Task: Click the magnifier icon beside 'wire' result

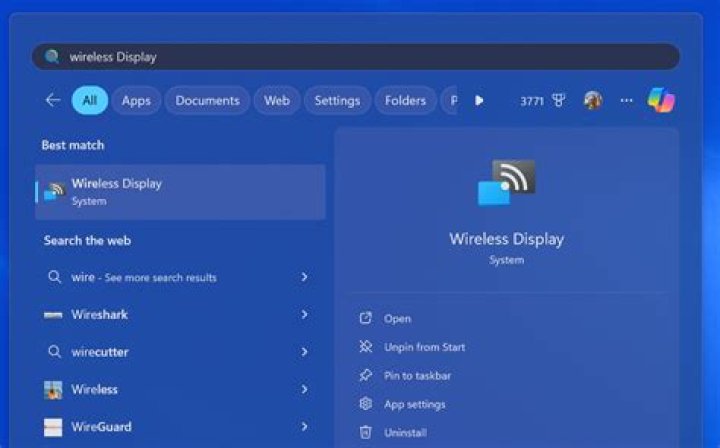Action: point(55,277)
